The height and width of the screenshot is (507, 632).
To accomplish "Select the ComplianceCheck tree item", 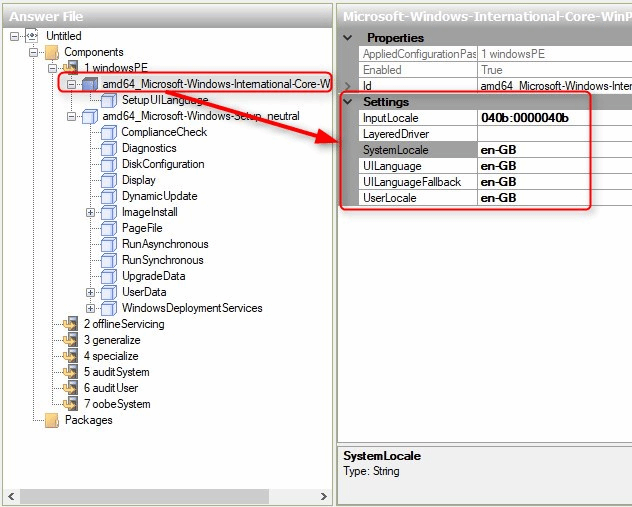I will 164,132.
